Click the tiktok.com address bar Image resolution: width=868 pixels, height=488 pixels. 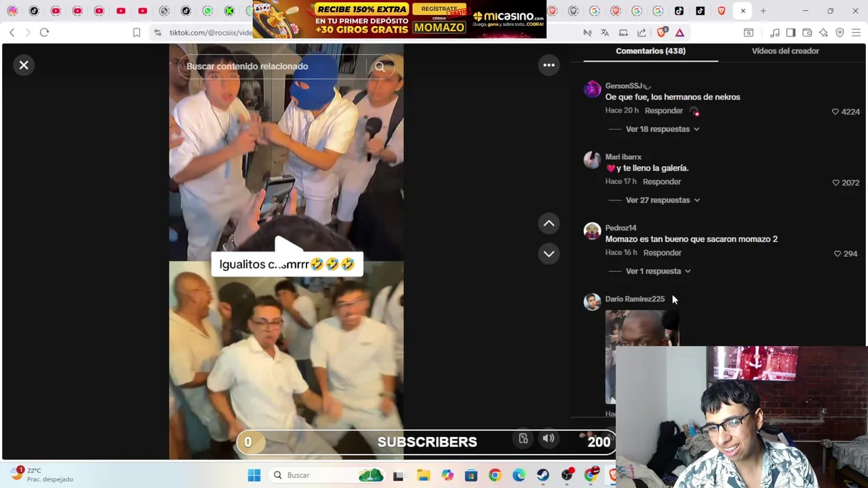point(210,33)
